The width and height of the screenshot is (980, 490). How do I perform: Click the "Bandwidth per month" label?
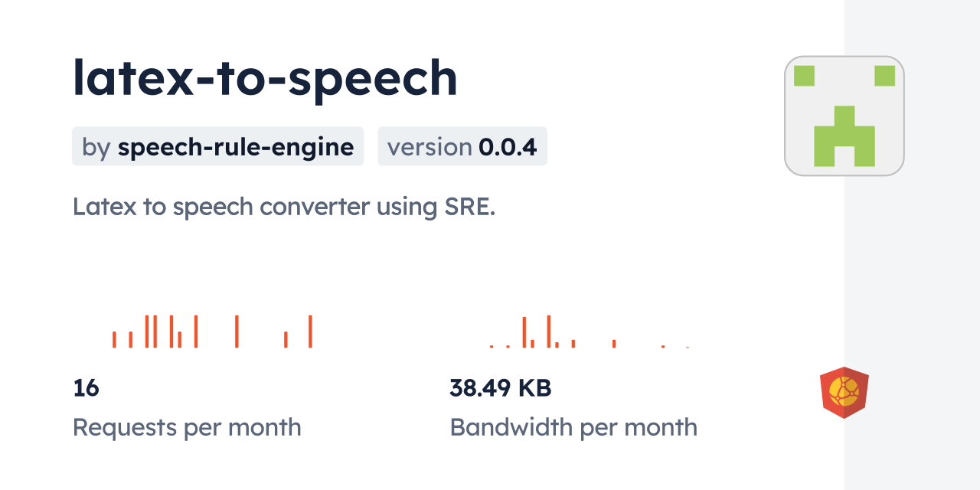coord(573,426)
